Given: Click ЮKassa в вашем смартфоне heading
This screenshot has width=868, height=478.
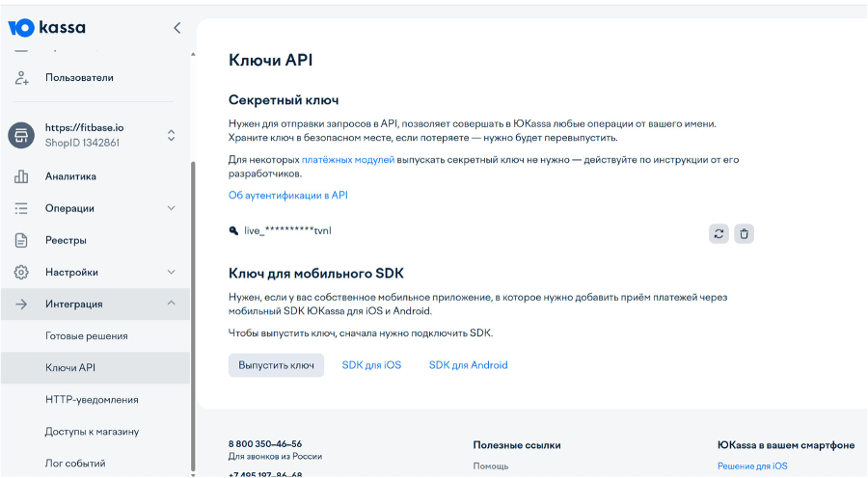Looking at the screenshot, I should coord(786,445).
